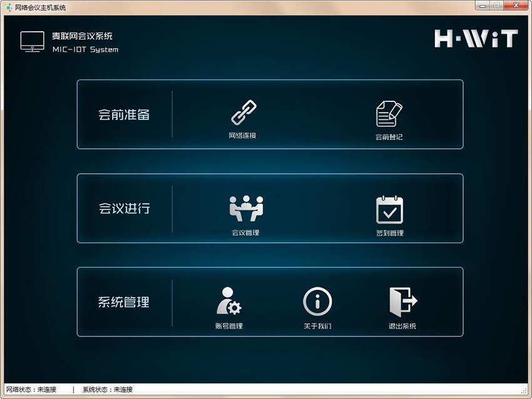Viewport: 532px width, 399px height.
Task: Open the 会议管理 meeting people icon
Action: [x=247, y=208]
